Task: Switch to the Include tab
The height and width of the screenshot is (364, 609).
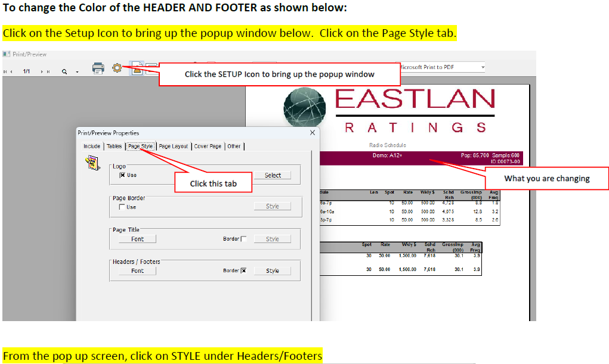Action: pyautogui.click(x=92, y=147)
